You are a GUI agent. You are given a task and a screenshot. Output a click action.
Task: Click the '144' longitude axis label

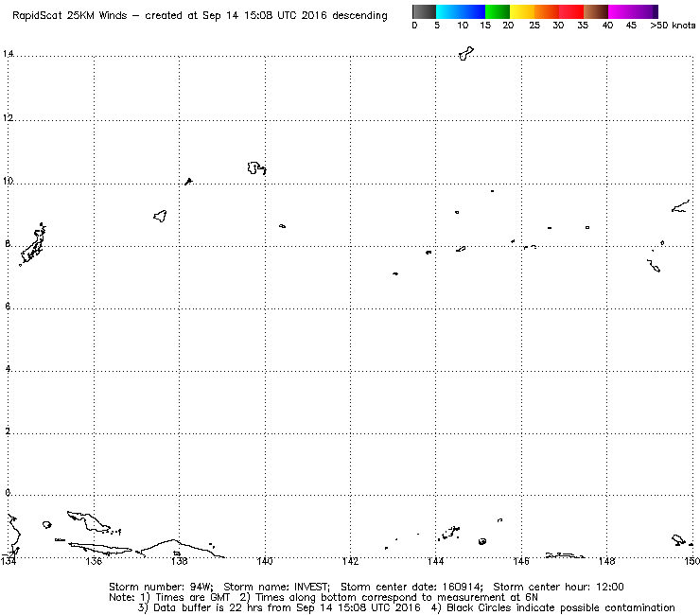click(436, 561)
